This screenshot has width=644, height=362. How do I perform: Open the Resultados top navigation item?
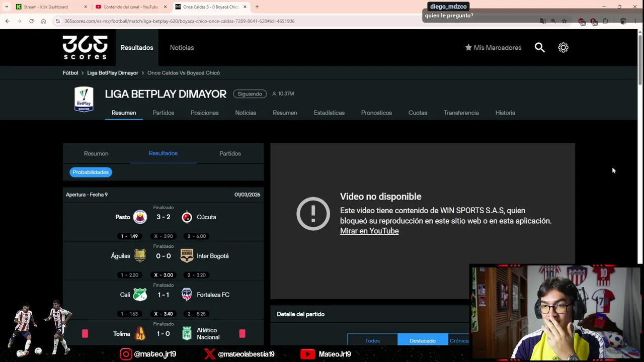[x=137, y=48]
